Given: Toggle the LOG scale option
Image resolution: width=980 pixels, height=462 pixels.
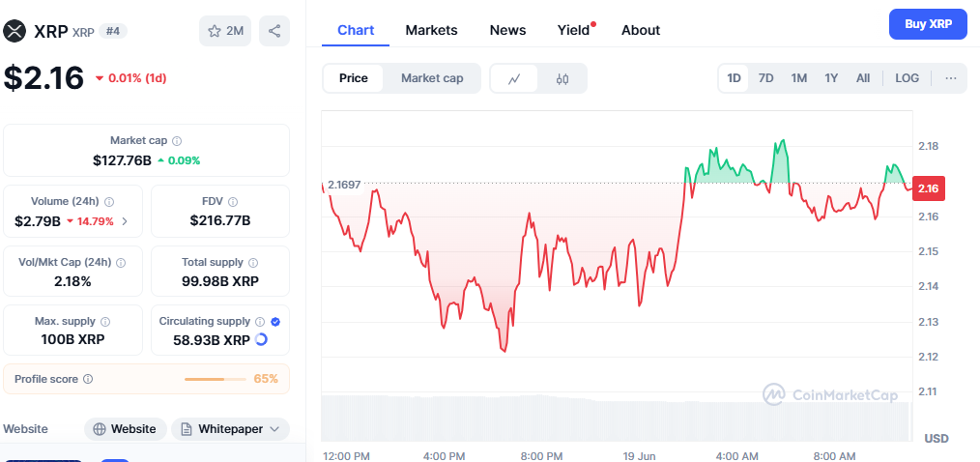Looking at the screenshot, I should coord(907,78).
